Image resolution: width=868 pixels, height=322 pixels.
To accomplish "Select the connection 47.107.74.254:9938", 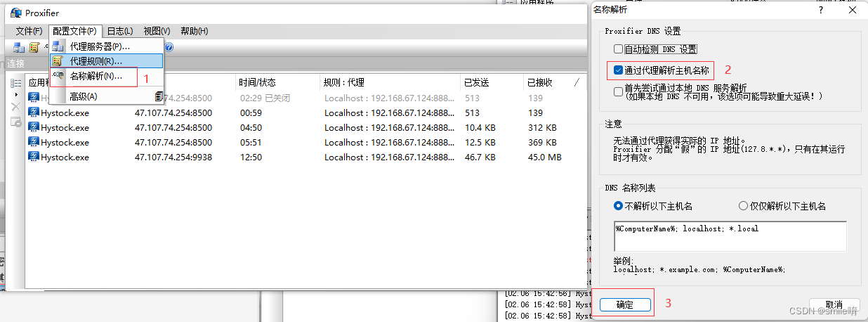I will (173, 157).
